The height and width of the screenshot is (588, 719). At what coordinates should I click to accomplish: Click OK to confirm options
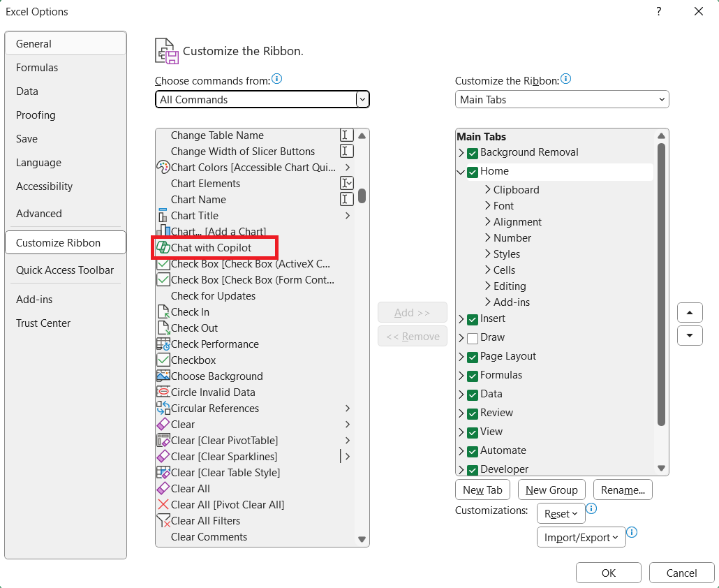coord(609,573)
